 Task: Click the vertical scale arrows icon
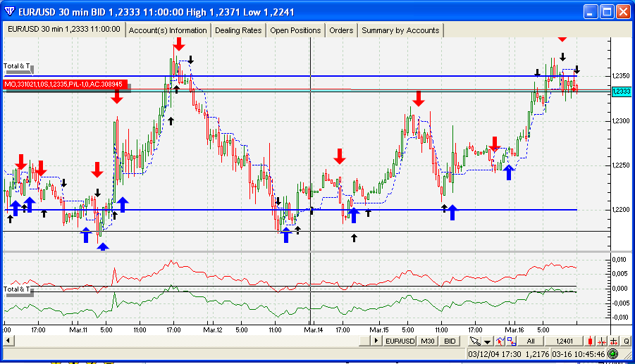point(614,341)
